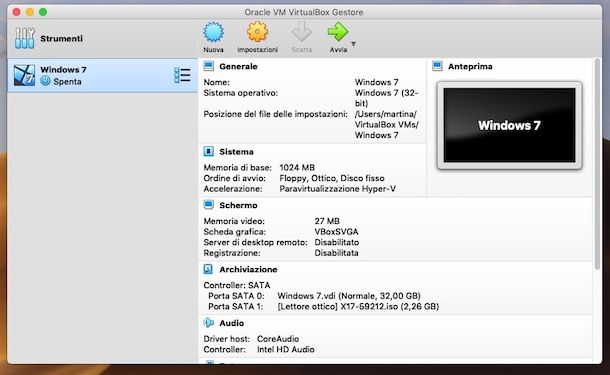Click the Porta SATA 0 label
This screenshot has width=610, height=375.
pos(236,296)
